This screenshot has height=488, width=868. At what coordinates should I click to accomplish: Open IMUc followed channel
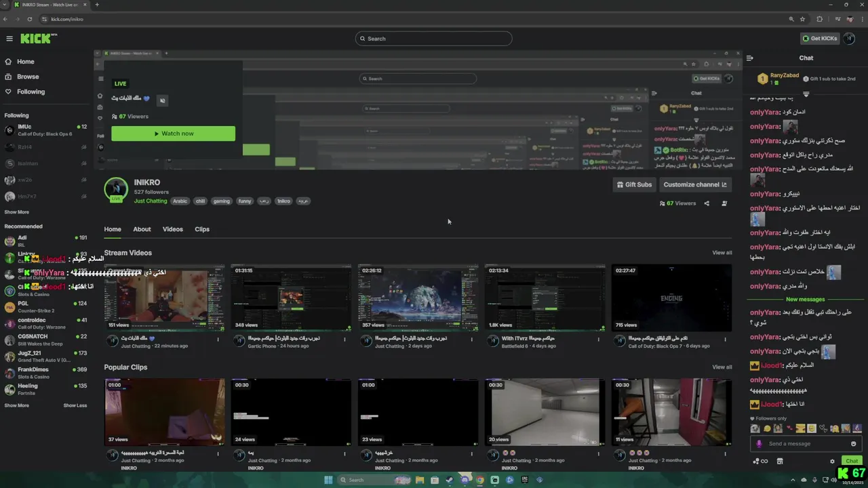pyautogui.click(x=45, y=130)
